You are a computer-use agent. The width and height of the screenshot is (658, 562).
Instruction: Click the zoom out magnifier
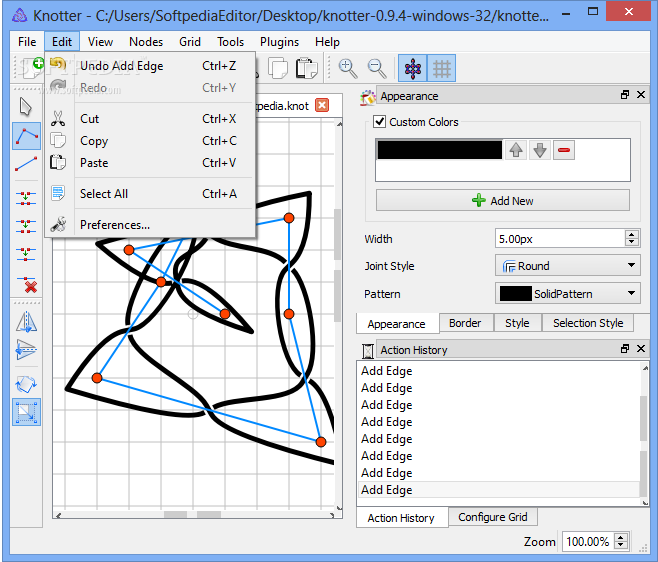pyautogui.click(x=376, y=68)
